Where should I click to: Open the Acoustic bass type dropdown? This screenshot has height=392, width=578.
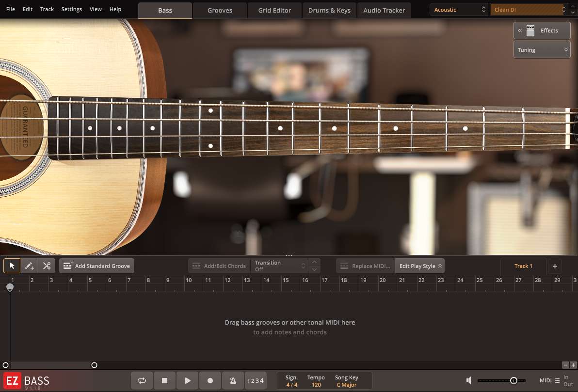point(458,9)
